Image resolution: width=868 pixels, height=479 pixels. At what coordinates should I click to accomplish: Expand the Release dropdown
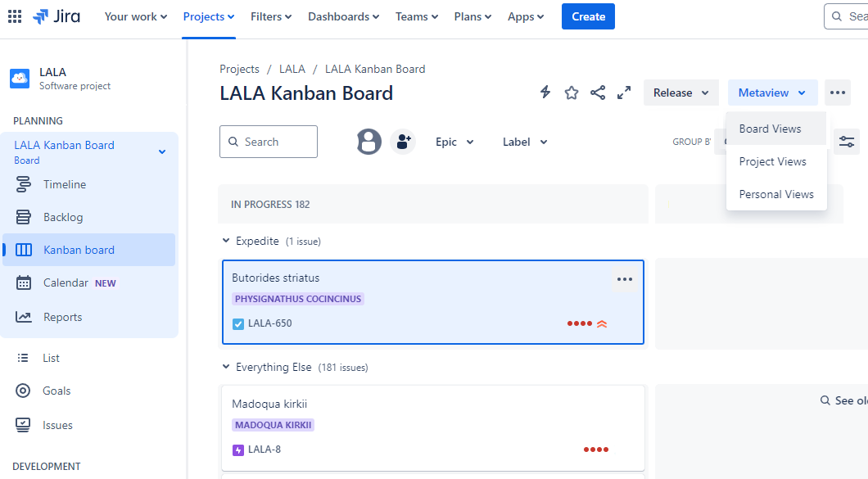pos(680,93)
